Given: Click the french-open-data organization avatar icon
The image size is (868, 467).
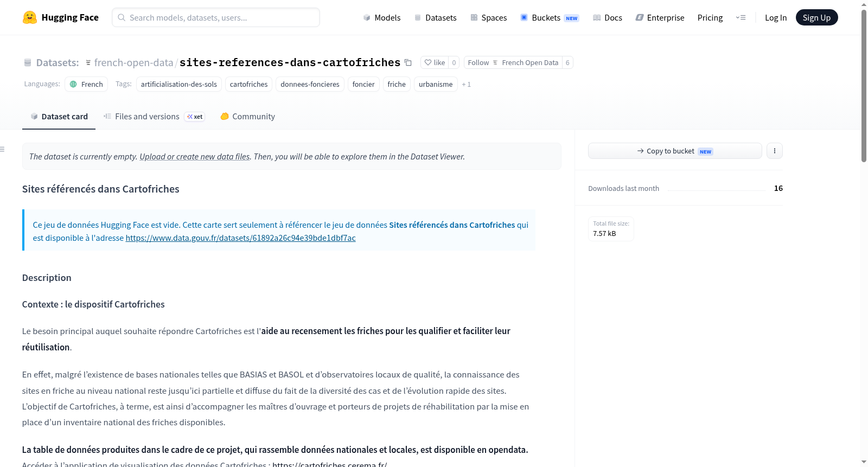Looking at the screenshot, I should coord(88,63).
